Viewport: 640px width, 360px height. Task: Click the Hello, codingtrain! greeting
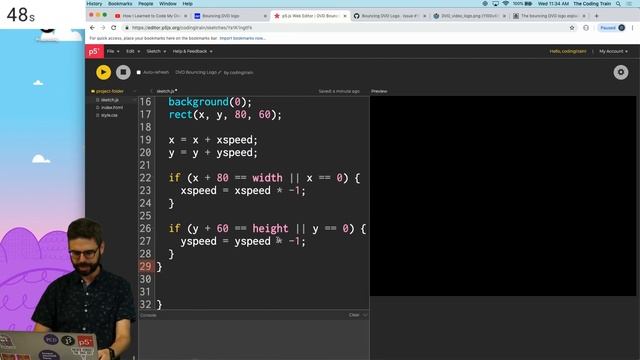click(568, 51)
